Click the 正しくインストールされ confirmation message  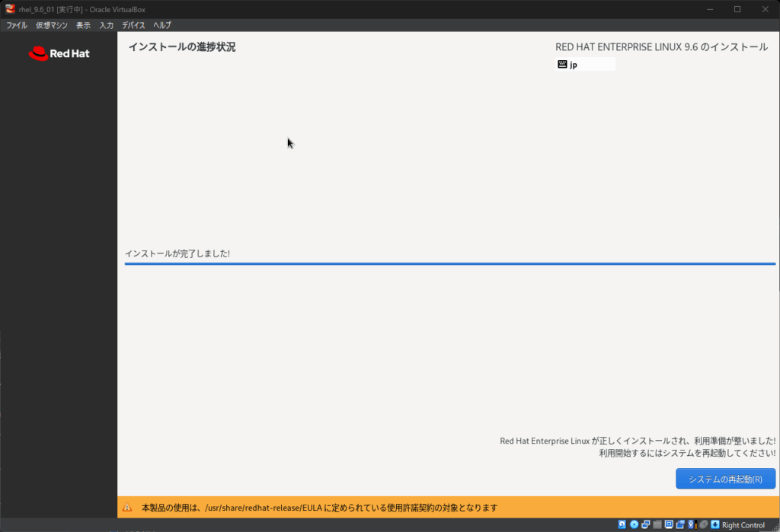638,441
